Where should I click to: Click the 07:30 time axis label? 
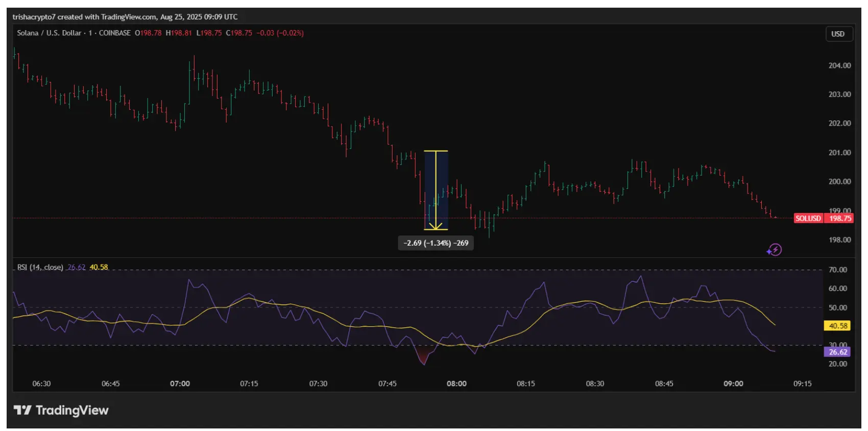click(x=318, y=384)
